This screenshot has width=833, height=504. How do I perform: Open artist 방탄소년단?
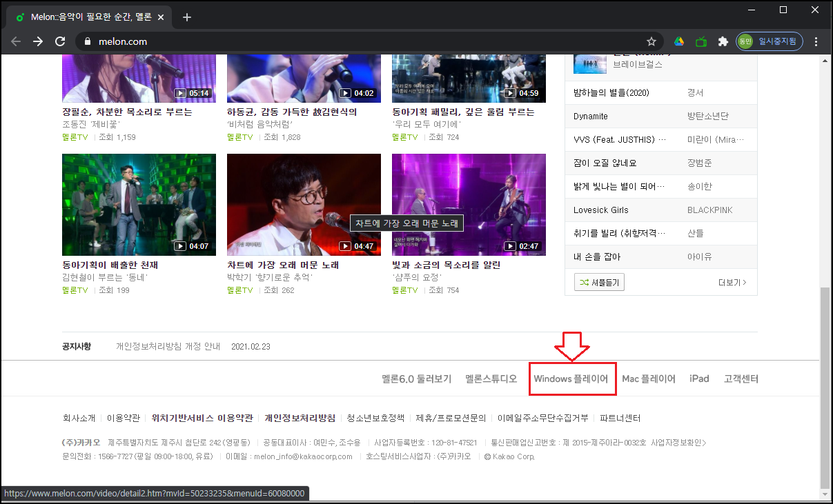pos(707,117)
